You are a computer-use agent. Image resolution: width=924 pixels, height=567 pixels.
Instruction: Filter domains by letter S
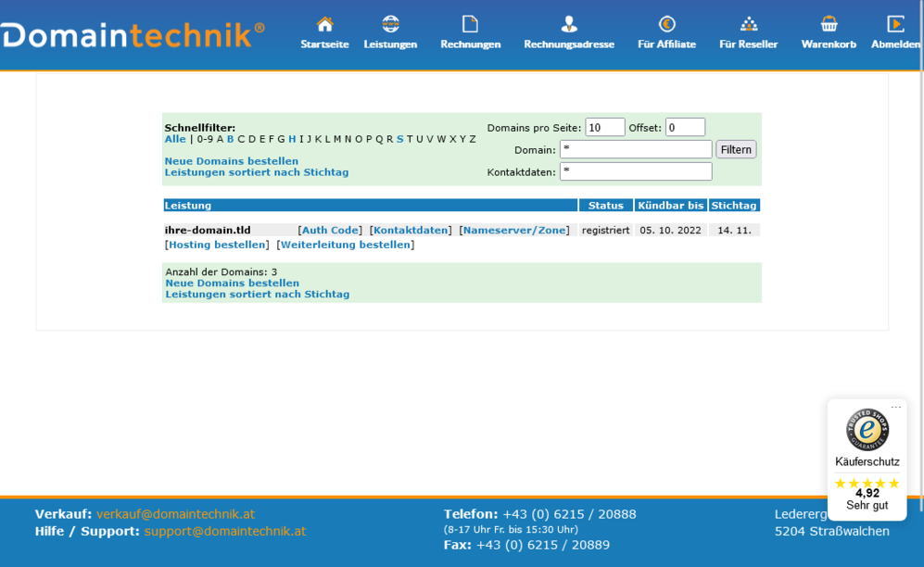pos(400,140)
